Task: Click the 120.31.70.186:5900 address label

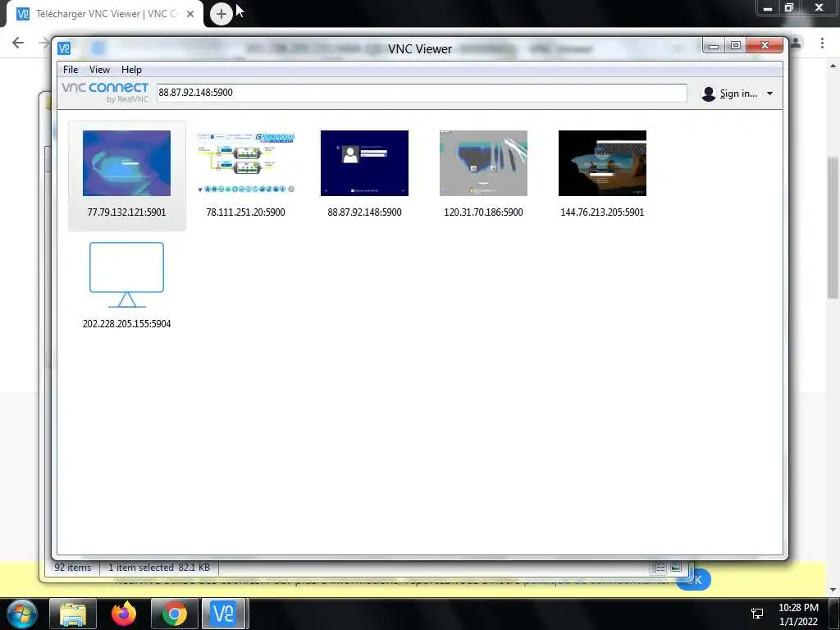Action: point(483,212)
